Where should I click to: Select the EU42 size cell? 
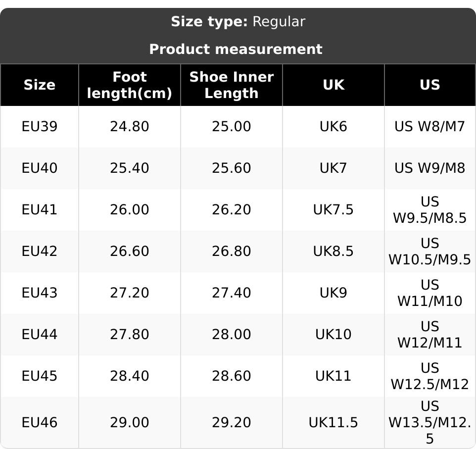pos(40,251)
